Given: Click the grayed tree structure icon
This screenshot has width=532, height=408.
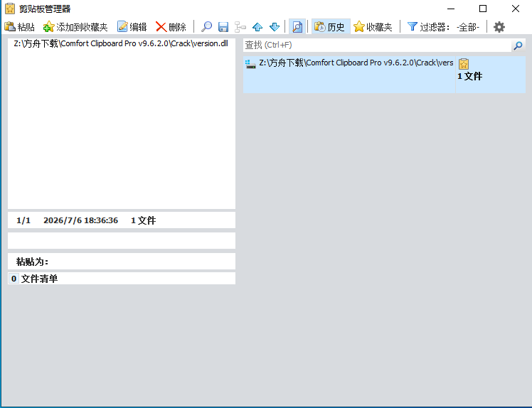Looking at the screenshot, I should (x=240, y=27).
